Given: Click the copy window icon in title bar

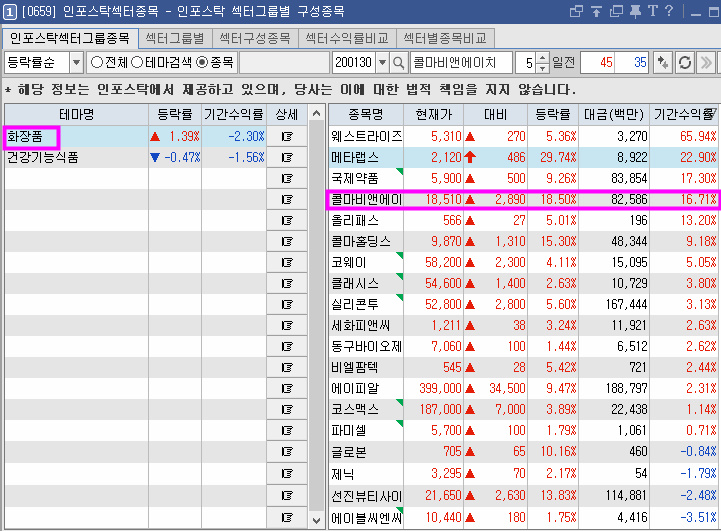Looking at the screenshot, I should click(x=616, y=11).
